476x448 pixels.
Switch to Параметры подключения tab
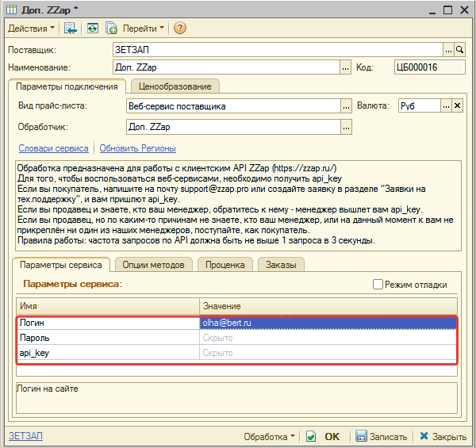67,86
